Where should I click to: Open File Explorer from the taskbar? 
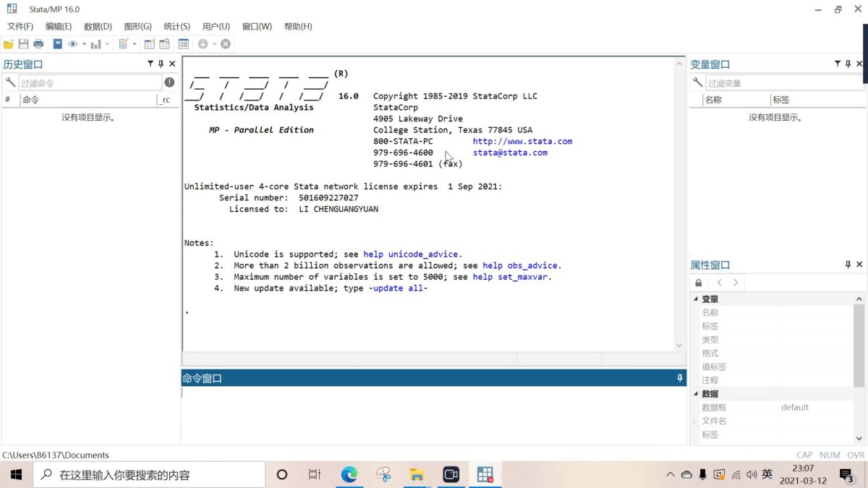click(x=417, y=474)
